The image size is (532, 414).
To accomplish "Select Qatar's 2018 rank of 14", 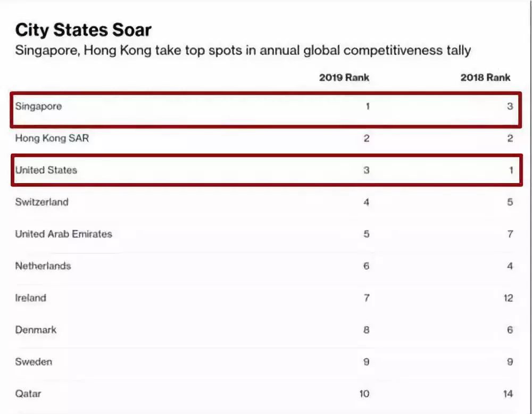I will click(508, 394).
